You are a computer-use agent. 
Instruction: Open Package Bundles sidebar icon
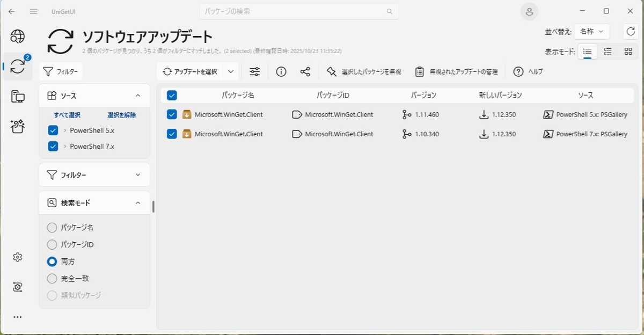(x=18, y=127)
